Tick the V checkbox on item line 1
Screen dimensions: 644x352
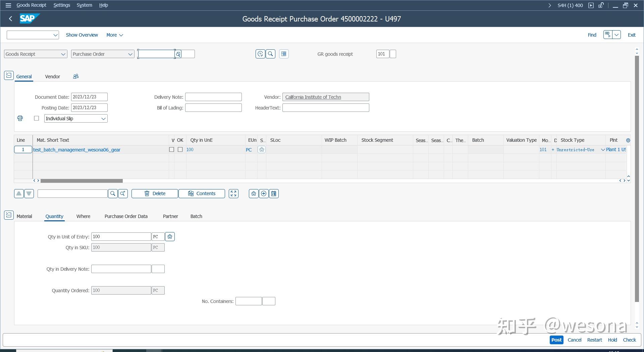pyautogui.click(x=171, y=149)
